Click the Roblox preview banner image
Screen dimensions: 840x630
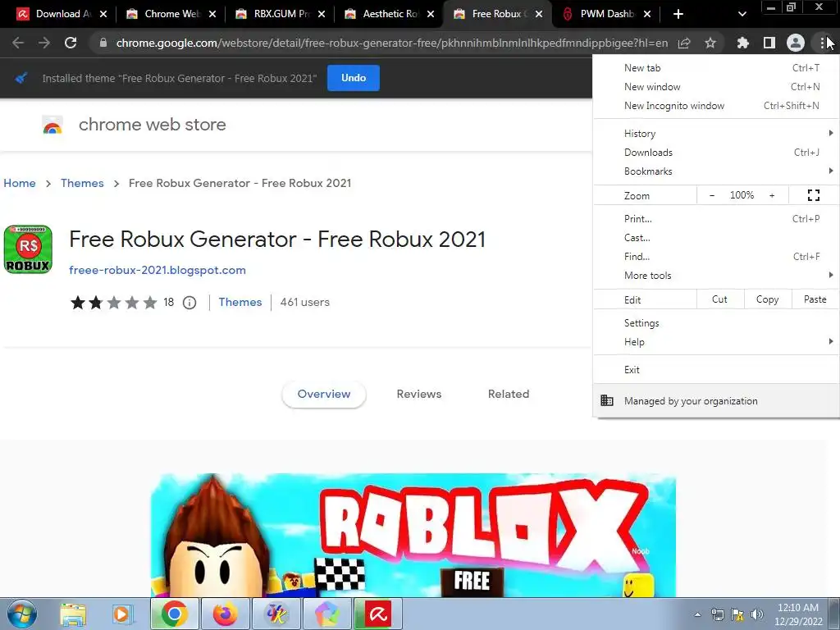pyautogui.click(x=413, y=535)
